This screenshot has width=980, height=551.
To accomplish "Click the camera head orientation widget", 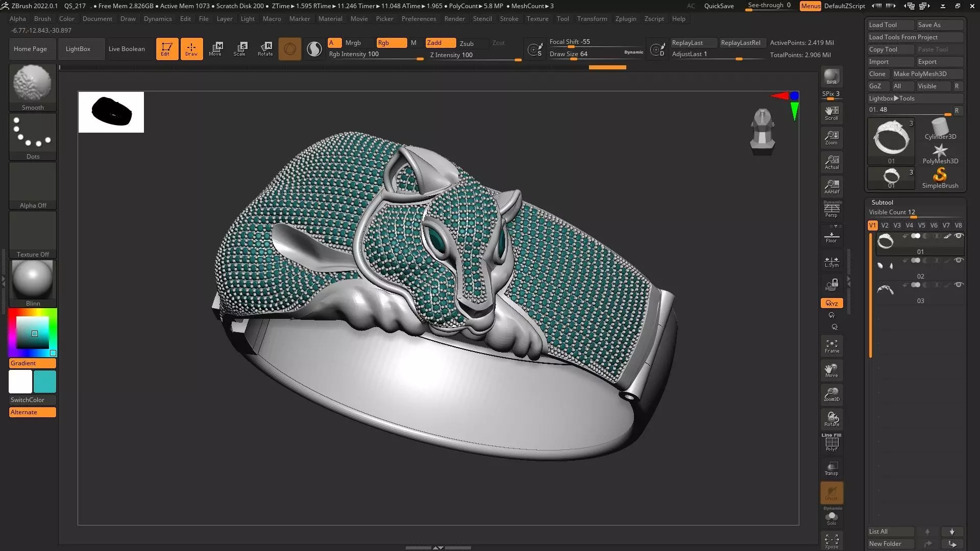I will pyautogui.click(x=763, y=132).
